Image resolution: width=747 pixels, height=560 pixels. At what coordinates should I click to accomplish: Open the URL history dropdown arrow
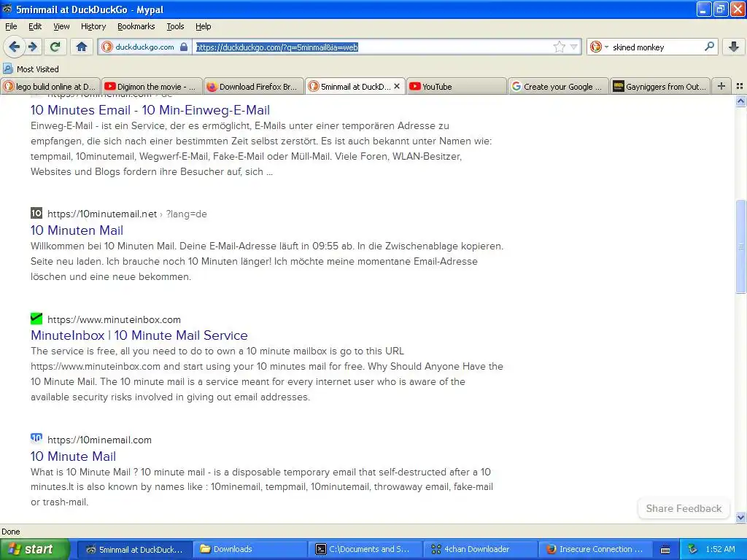point(574,47)
